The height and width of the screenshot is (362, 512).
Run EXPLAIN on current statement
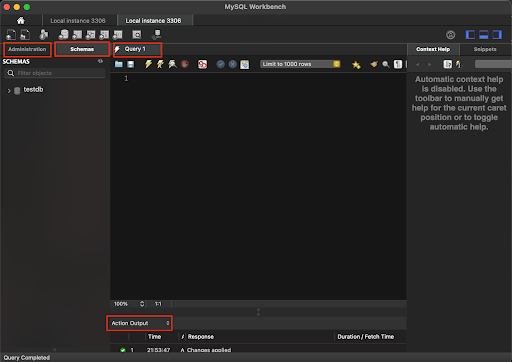[172, 64]
